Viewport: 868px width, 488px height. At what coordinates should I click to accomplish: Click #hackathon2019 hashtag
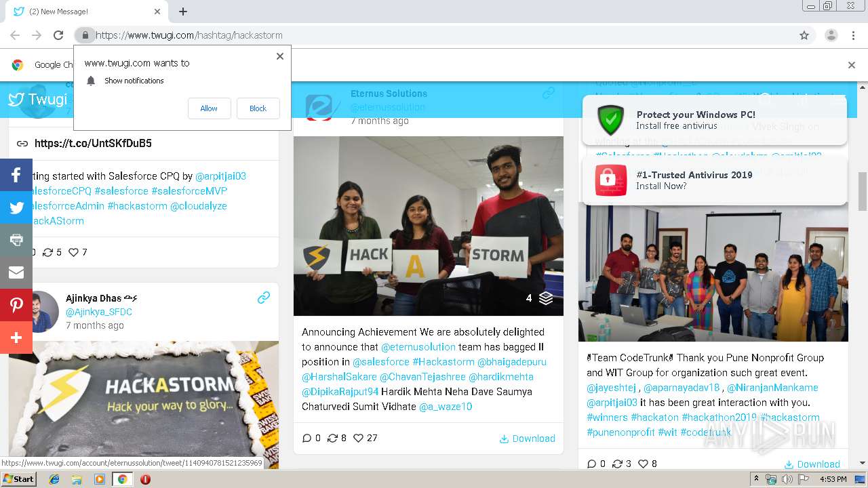tap(719, 418)
